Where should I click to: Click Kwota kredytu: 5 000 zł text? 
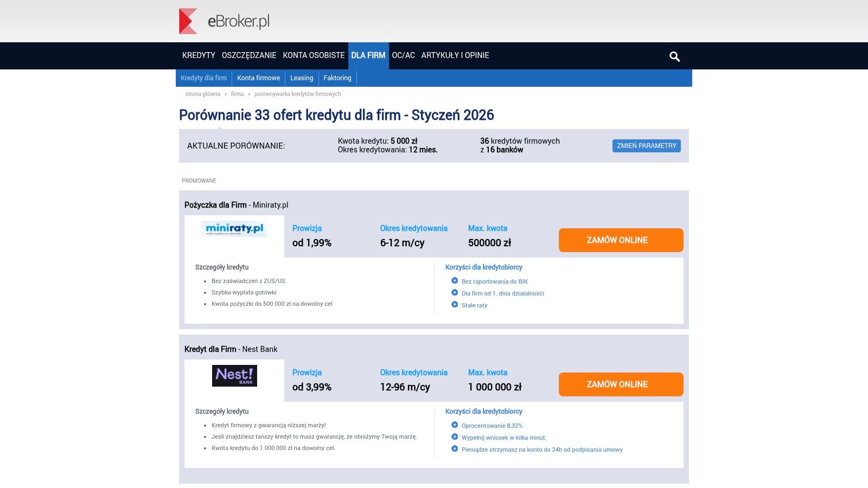tap(378, 141)
